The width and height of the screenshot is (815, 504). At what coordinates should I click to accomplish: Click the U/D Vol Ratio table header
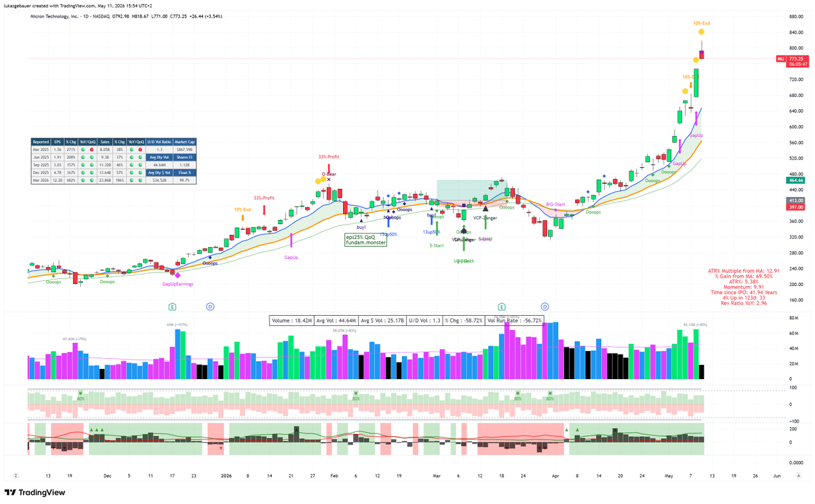[x=160, y=142]
